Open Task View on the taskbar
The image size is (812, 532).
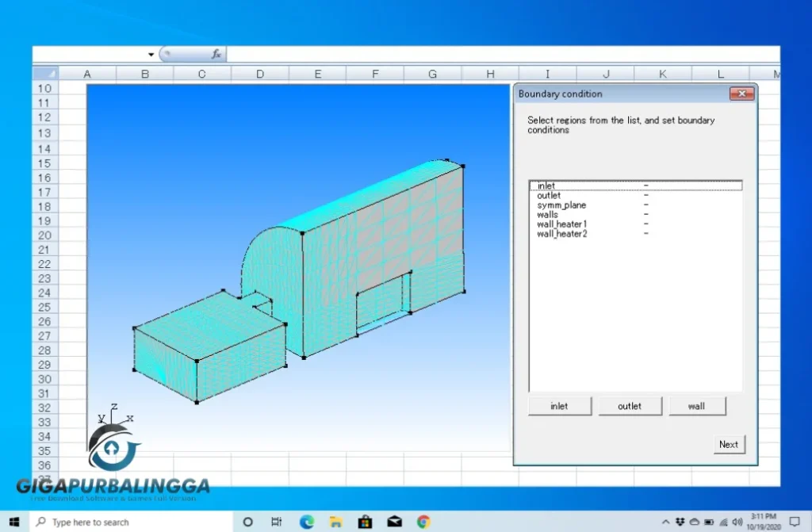point(276,522)
